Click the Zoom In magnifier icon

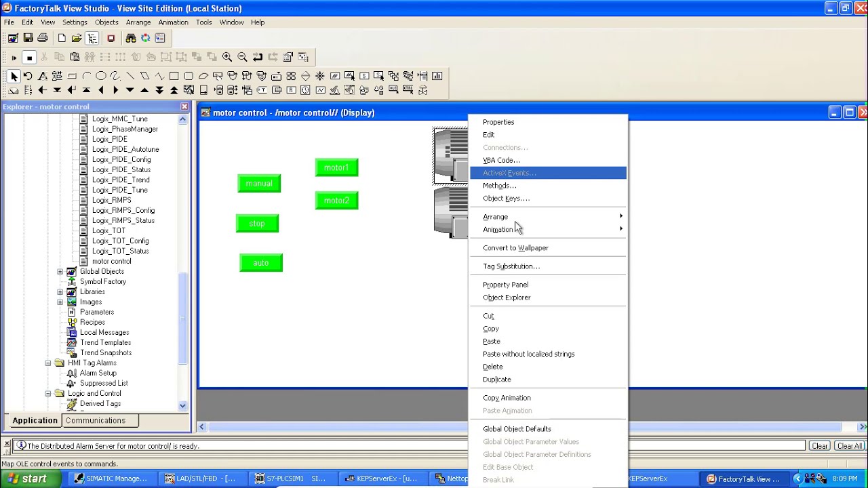pos(227,57)
